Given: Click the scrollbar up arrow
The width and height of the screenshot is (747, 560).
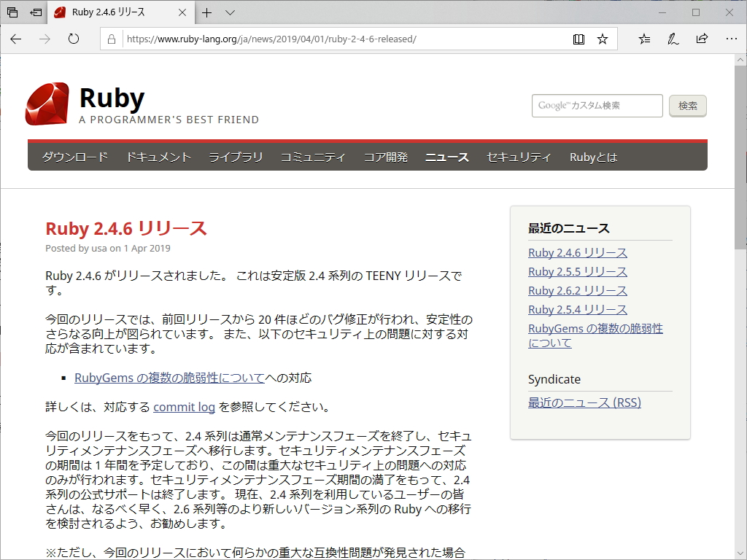Looking at the screenshot, I should tap(740, 60).
